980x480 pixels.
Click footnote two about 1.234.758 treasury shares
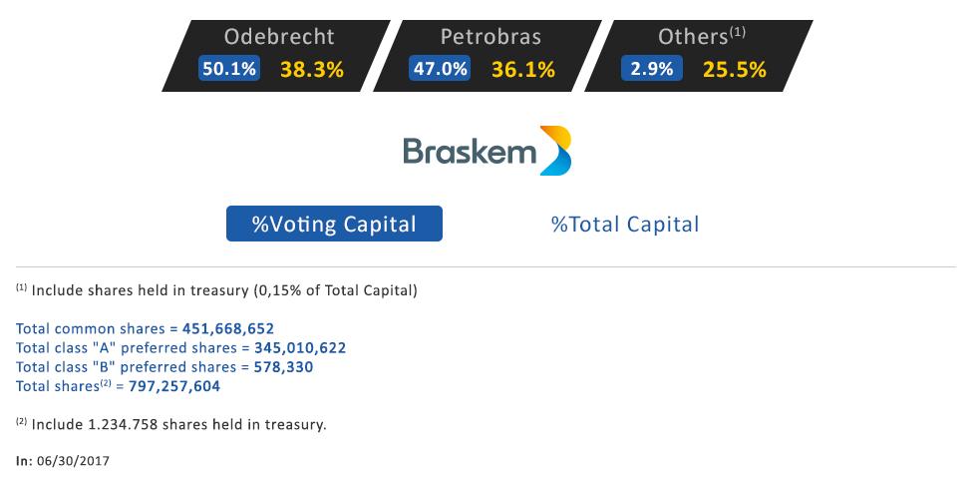tap(171, 424)
